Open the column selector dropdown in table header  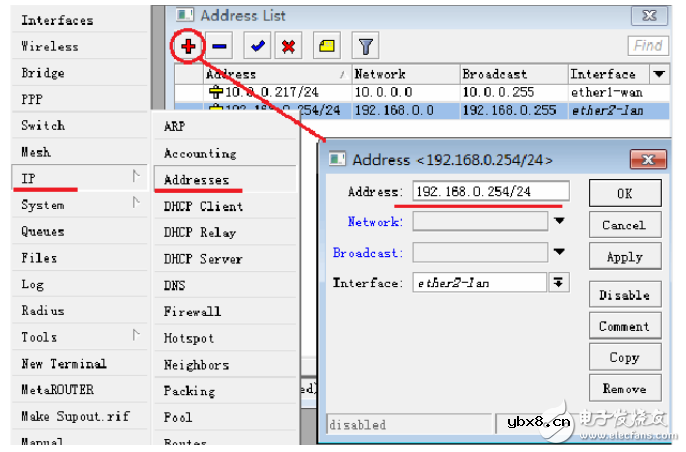point(658,74)
